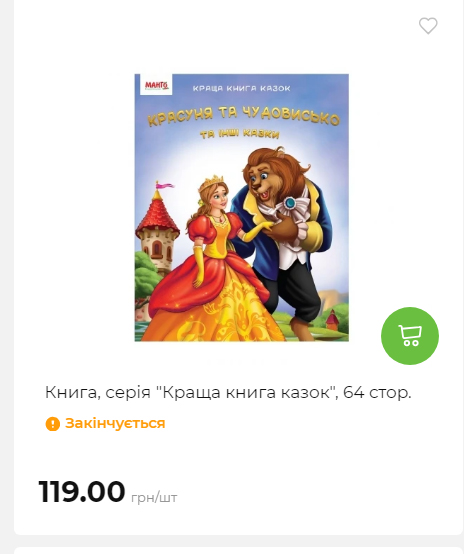Click the "та інші казки" subtitle on cover

coord(240,135)
